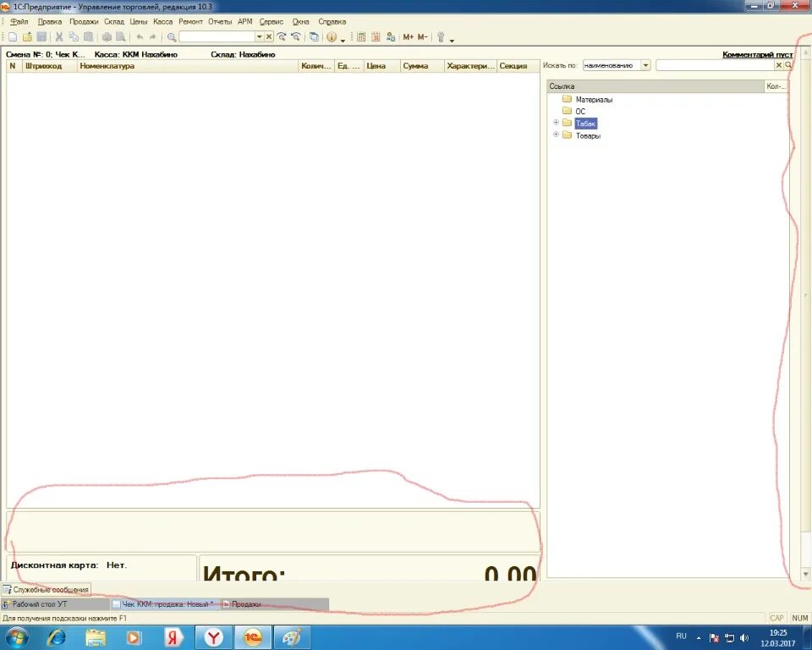Image resolution: width=812 pixels, height=650 pixels.
Task: Switch to the Чек ККМ: продажа tab
Action: pyautogui.click(x=165, y=604)
